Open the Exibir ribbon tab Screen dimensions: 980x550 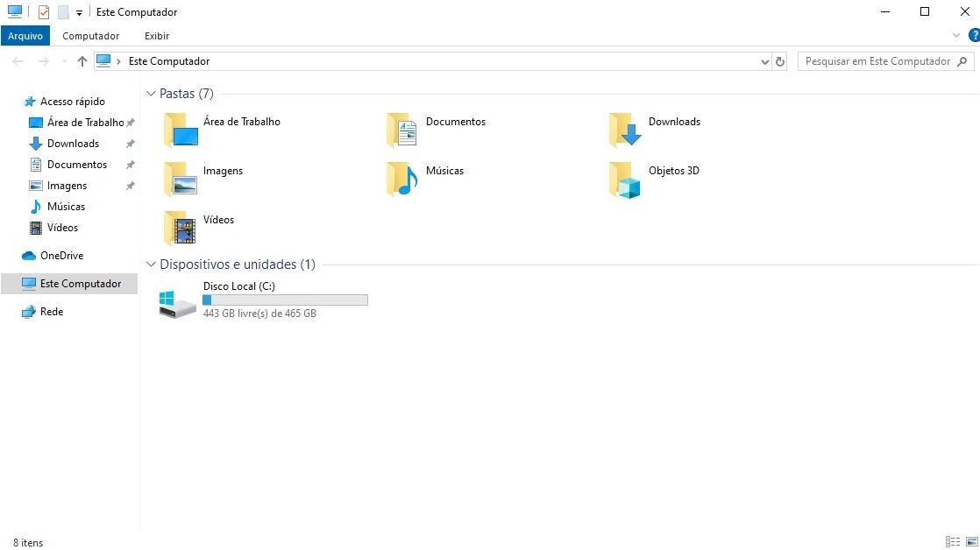(157, 36)
